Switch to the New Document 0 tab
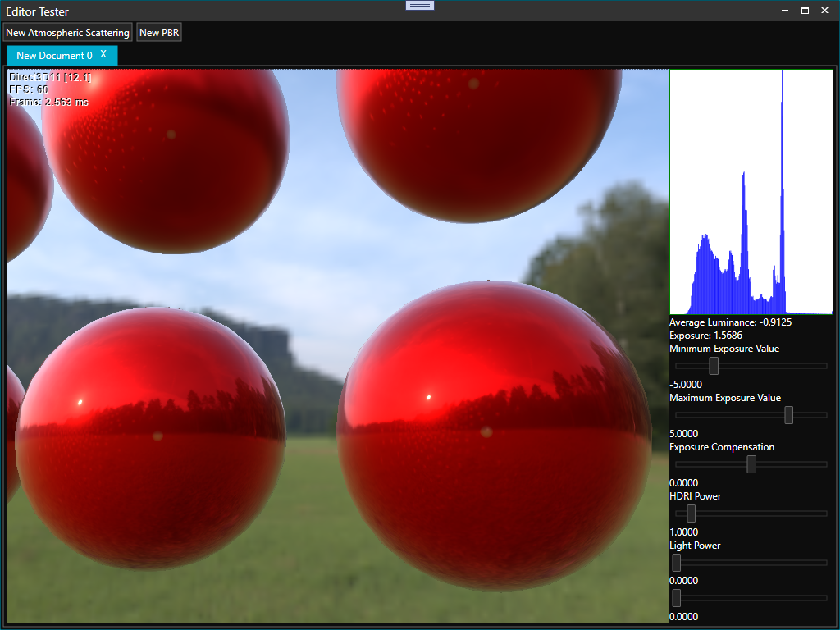Screen dimensions: 840x630 (54, 56)
